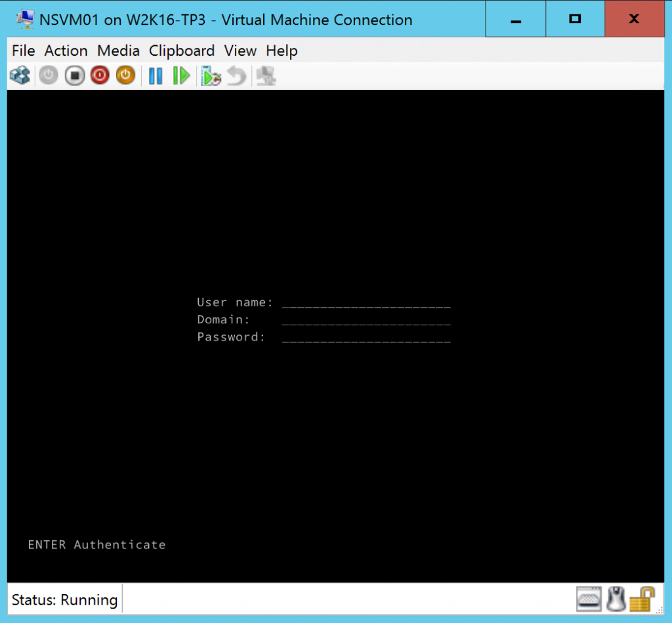Screen dimensions: 672x623
Task: Turn off the virtual machine
Action: 75,76
